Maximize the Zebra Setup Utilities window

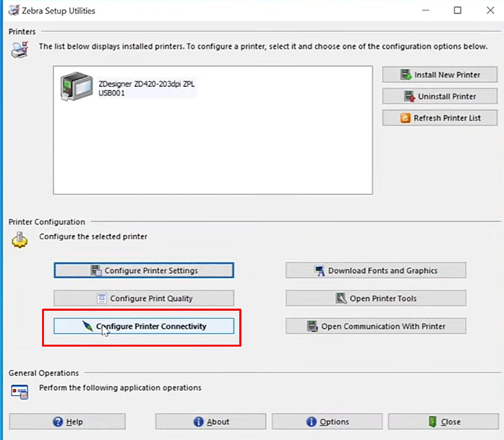[457, 10]
